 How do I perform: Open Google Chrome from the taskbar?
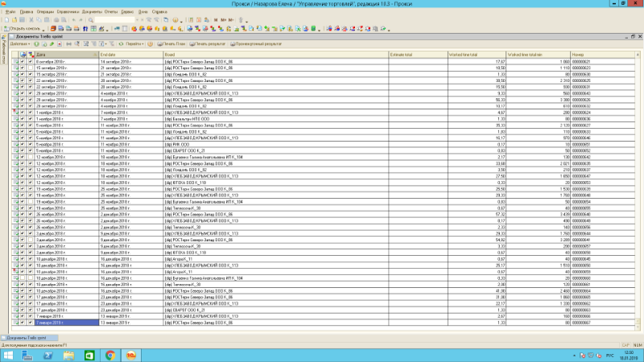click(x=109, y=355)
